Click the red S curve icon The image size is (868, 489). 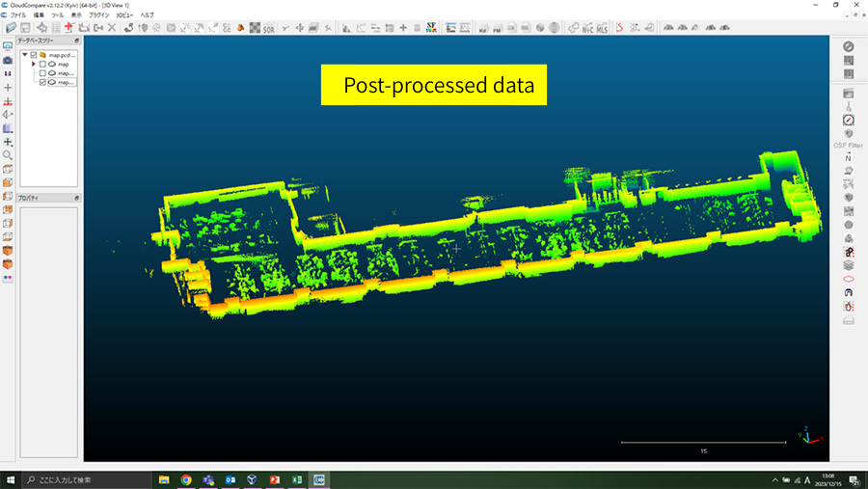(619, 28)
